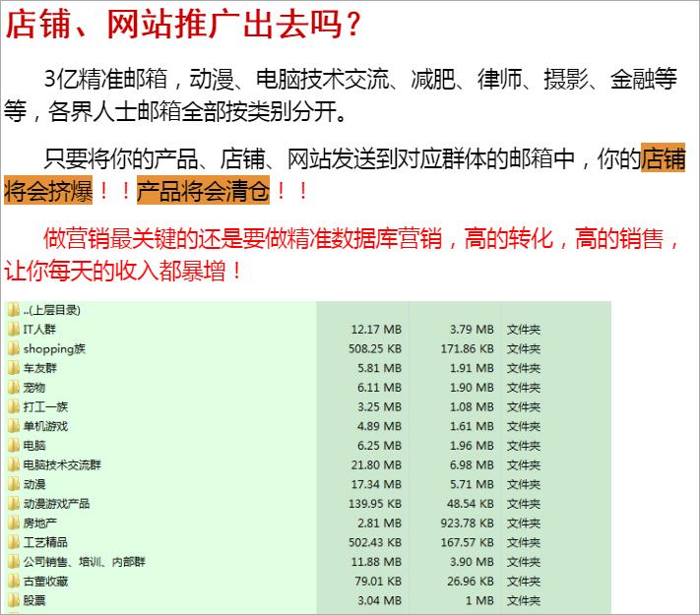Click the 车友群 folder icon

tap(14, 368)
